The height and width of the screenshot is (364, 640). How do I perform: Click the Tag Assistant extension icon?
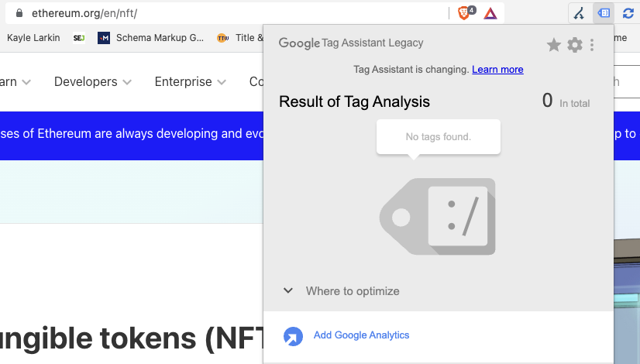click(604, 13)
